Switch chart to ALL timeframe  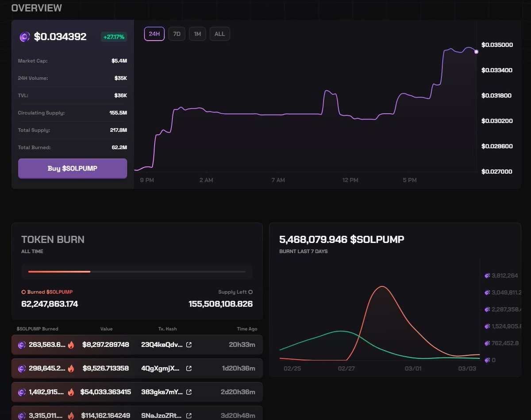[219, 34]
